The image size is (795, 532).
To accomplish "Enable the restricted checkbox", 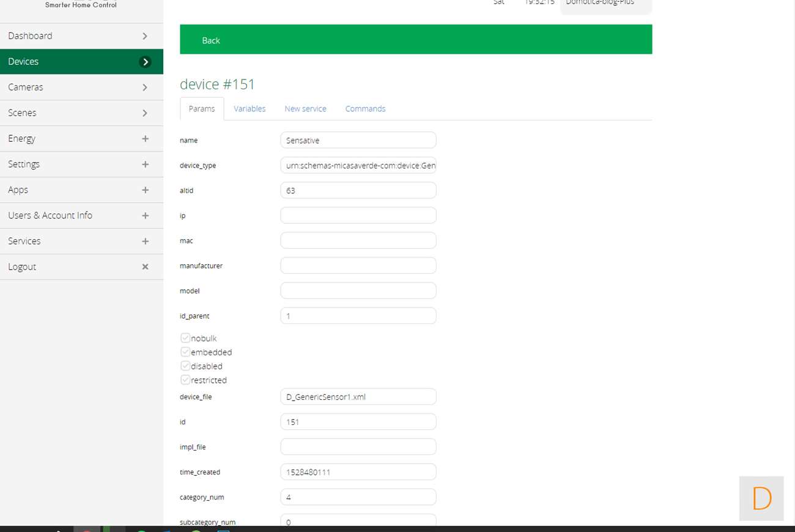I will (x=185, y=380).
